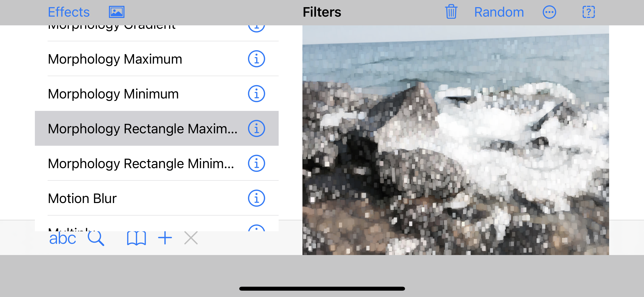
Task: Click the gray X clear icon
Action: point(191,238)
